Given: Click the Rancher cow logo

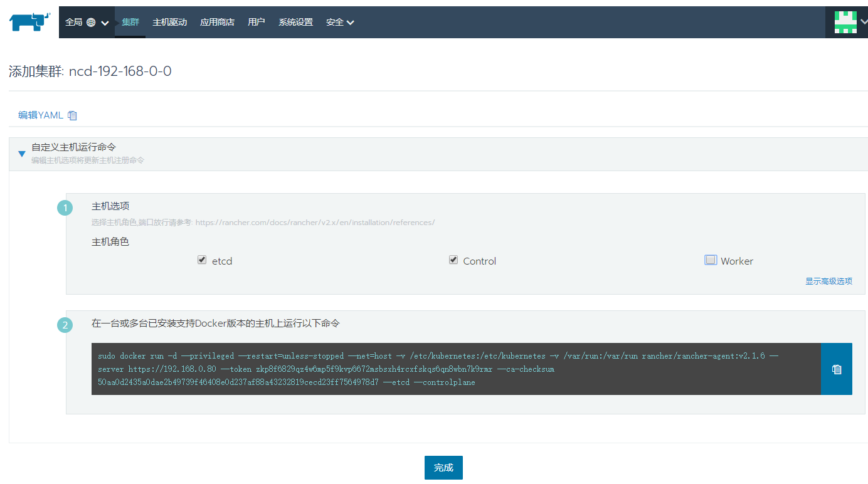Looking at the screenshot, I should [x=29, y=21].
